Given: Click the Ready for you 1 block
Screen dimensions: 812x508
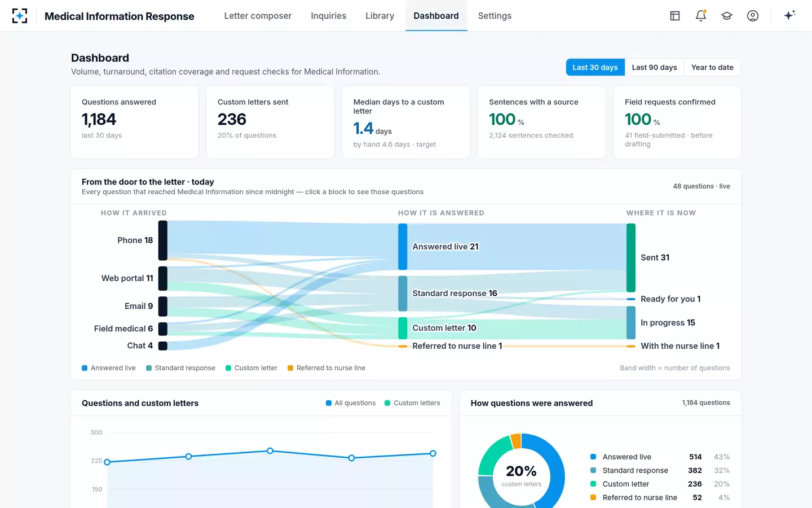Looking at the screenshot, I should [x=631, y=299].
